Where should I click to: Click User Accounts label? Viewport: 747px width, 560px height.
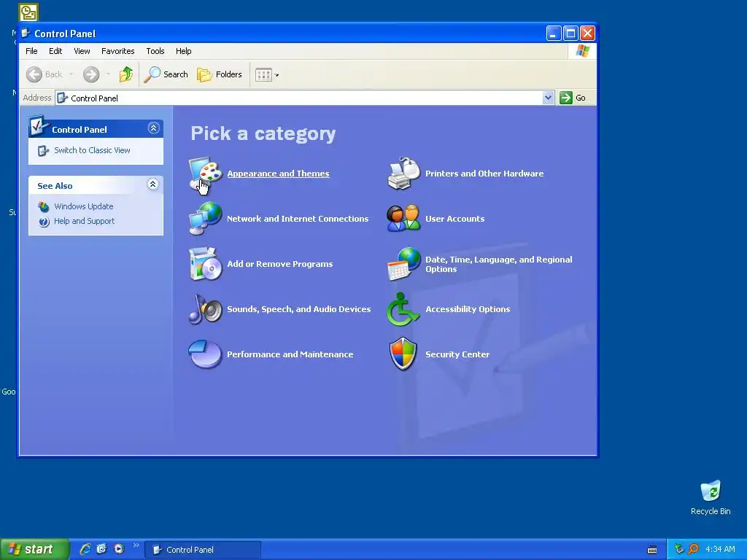[454, 219]
